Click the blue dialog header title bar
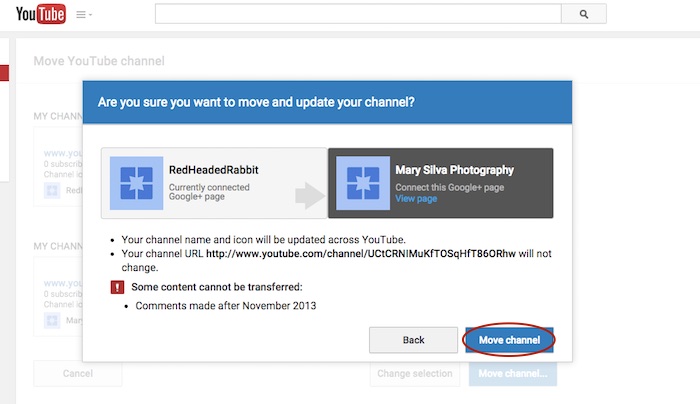The height and width of the screenshot is (404, 700). tap(330, 102)
